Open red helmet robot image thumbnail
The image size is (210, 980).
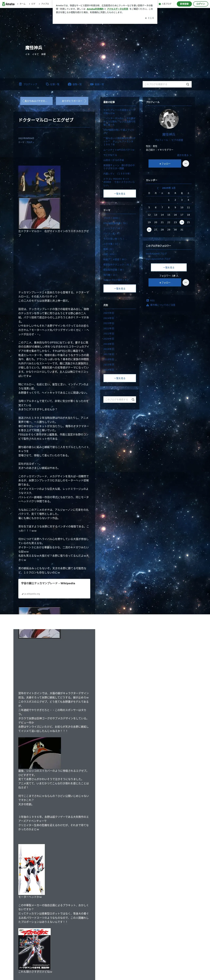[40, 753]
